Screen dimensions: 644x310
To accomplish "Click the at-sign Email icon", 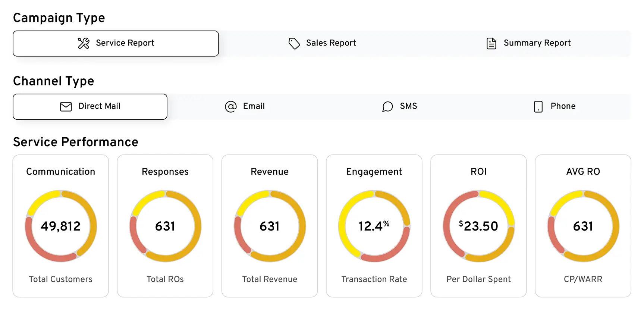I will (231, 107).
